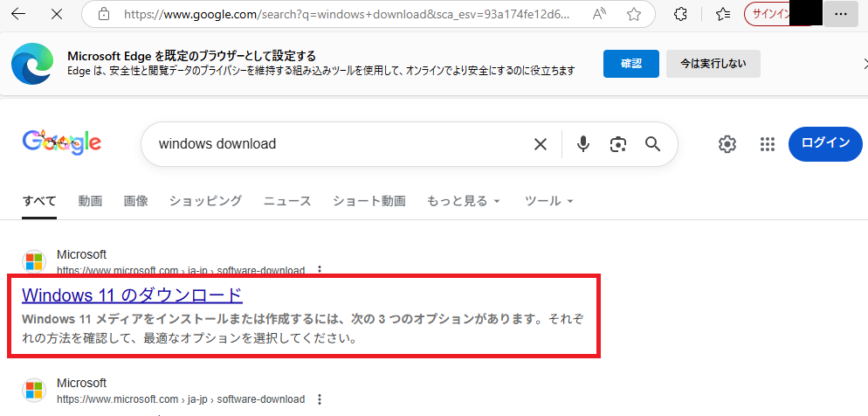Viewport: 868px width, 416px height.
Task: Start voice search with microphone icon
Action: click(x=583, y=144)
